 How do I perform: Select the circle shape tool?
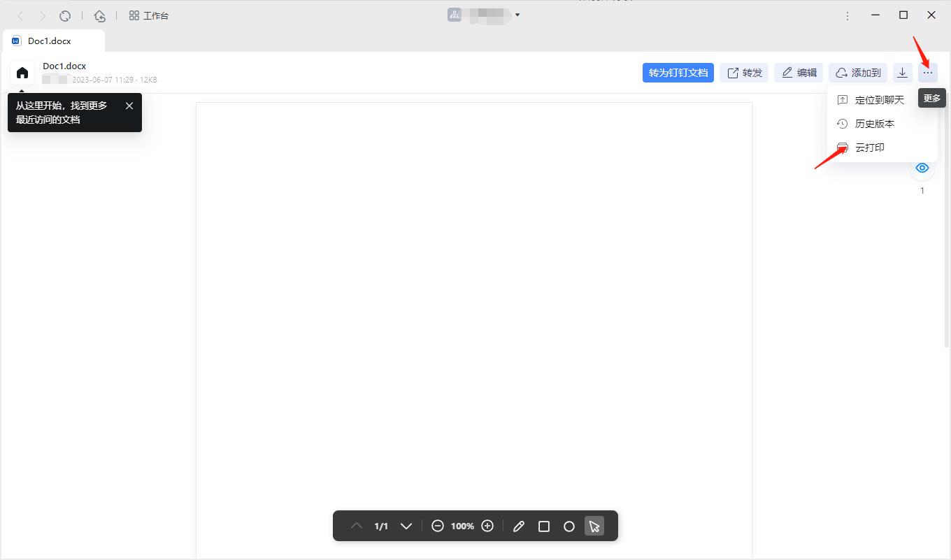[x=569, y=526]
